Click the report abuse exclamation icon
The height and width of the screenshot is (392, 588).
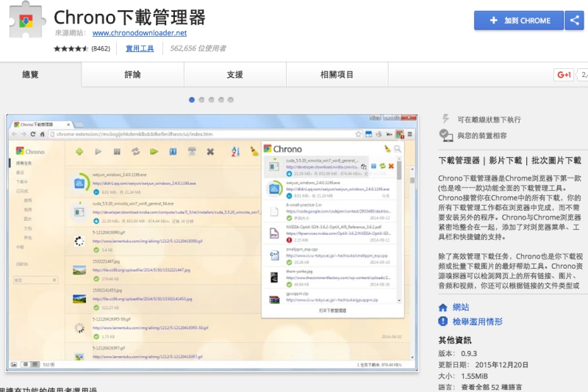click(x=443, y=322)
